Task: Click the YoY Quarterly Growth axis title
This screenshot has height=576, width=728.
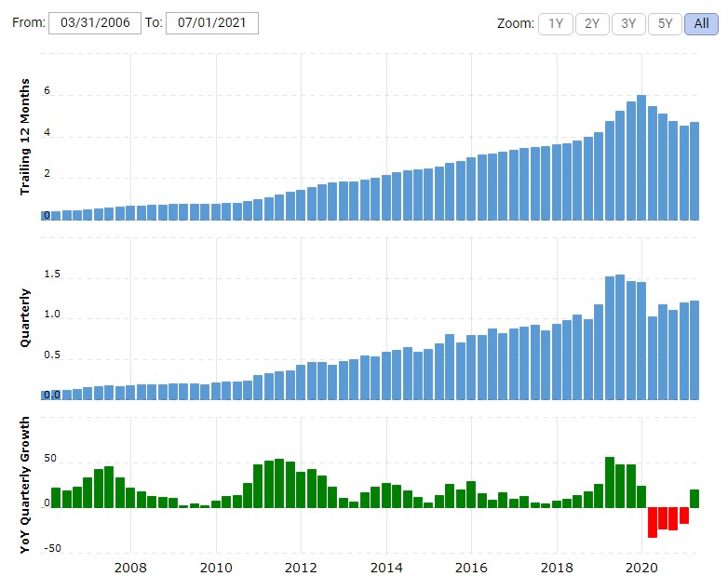Action: [x=24, y=485]
